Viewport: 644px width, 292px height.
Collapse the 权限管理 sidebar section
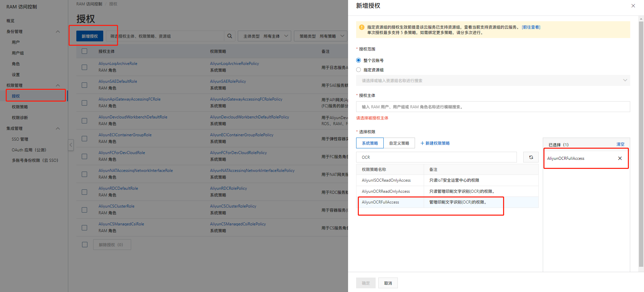point(58,85)
